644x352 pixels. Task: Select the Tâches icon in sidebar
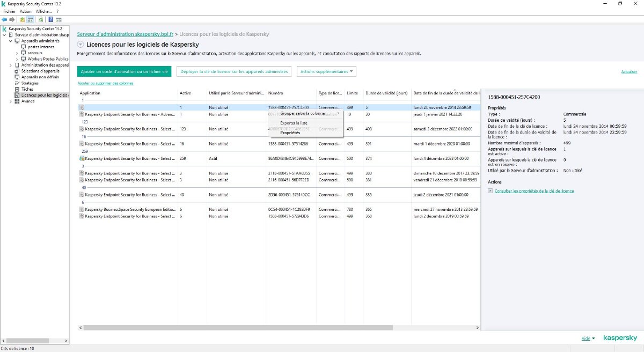pos(17,89)
